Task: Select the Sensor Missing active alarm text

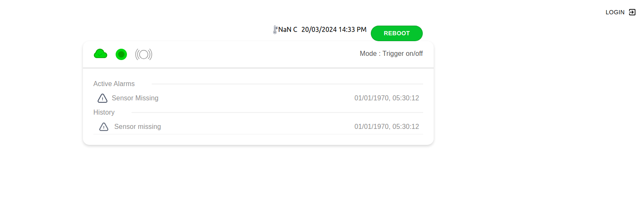Action: tap(135, 98)
